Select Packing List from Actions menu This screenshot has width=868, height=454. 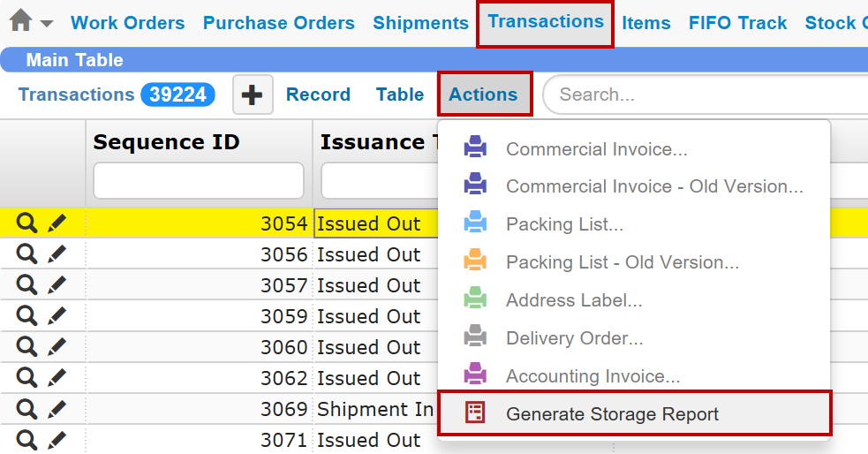pyautogui.click(x=564, y=224)
